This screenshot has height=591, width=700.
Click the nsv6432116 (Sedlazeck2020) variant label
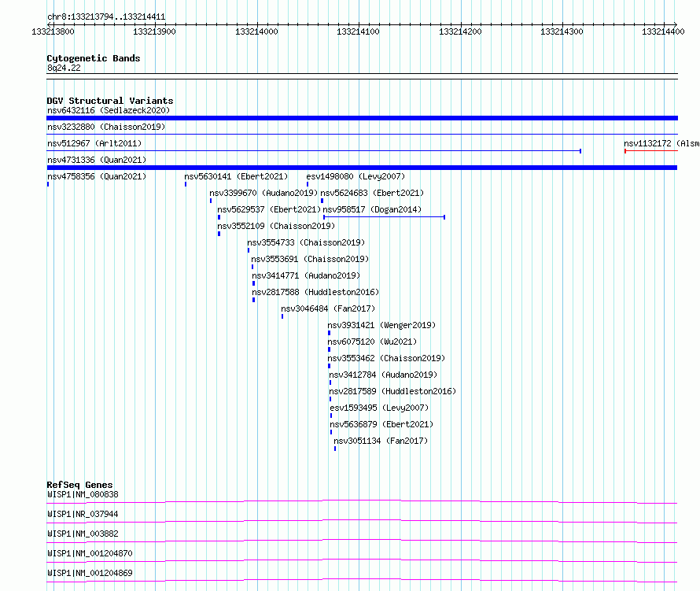click(109, 110)
